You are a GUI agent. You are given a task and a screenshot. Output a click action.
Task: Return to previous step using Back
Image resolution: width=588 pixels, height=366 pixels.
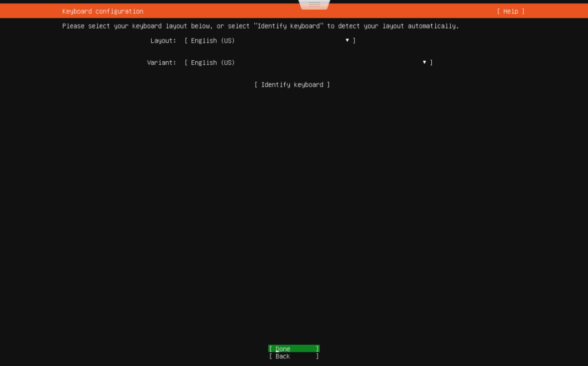(x=293, y=356)
